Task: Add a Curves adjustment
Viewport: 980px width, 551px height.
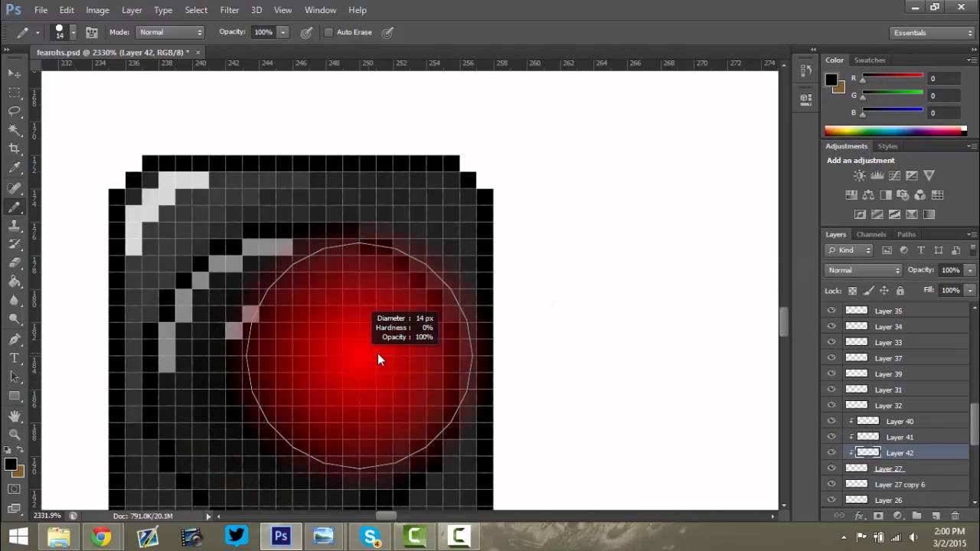Action: click(894, 176)
